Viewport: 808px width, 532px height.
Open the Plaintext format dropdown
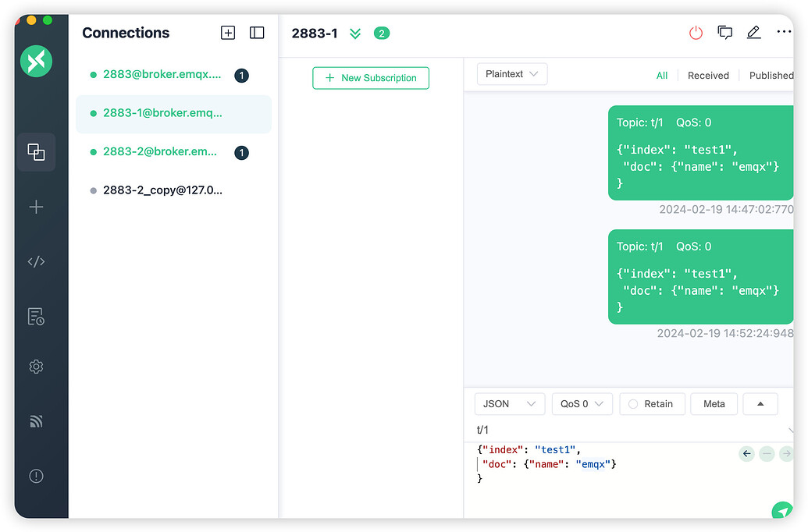(x=512, y=74)
